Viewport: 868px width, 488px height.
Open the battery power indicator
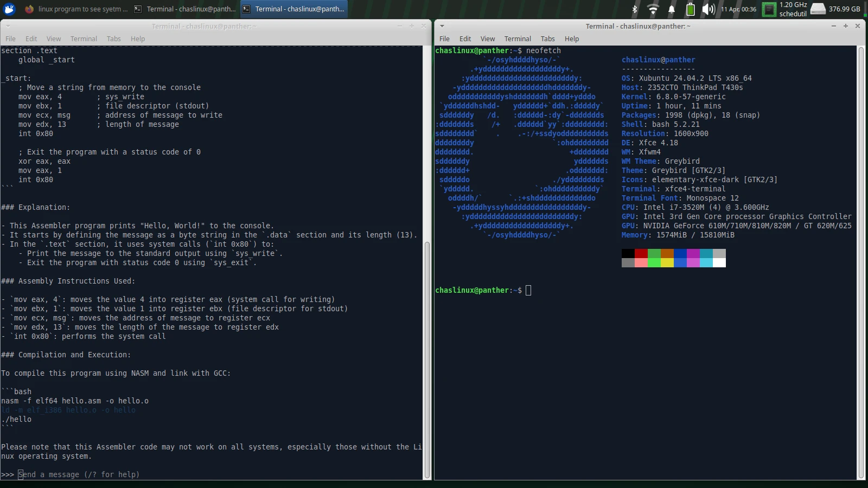(690, 9)
